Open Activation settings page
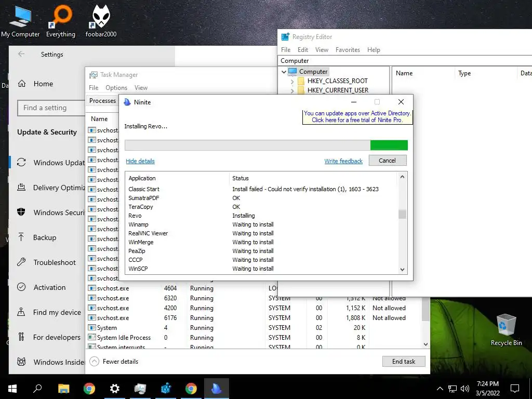 pos(49,287)
